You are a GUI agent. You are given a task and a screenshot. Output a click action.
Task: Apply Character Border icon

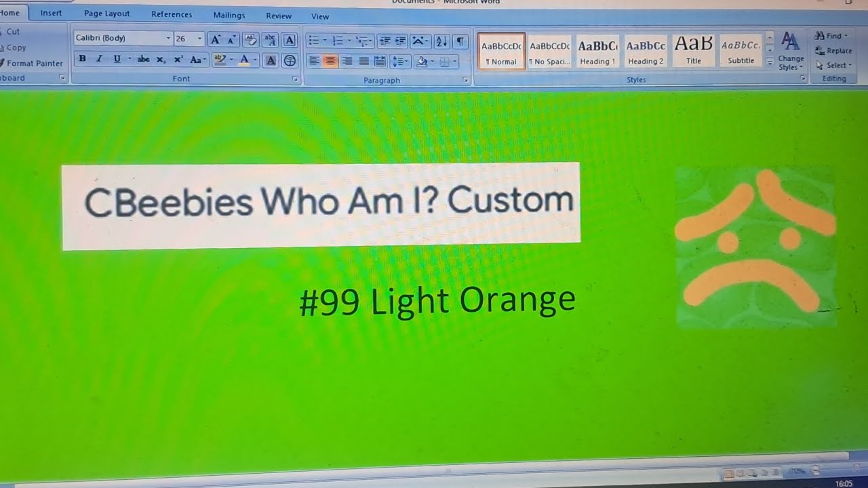coord(290,40)
